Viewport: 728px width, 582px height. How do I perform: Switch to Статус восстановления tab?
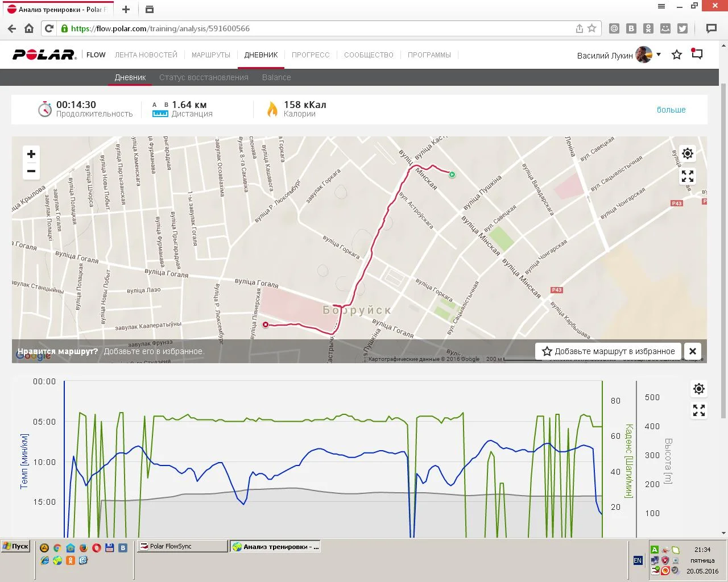pyautogui.click(x=204, y=77)
